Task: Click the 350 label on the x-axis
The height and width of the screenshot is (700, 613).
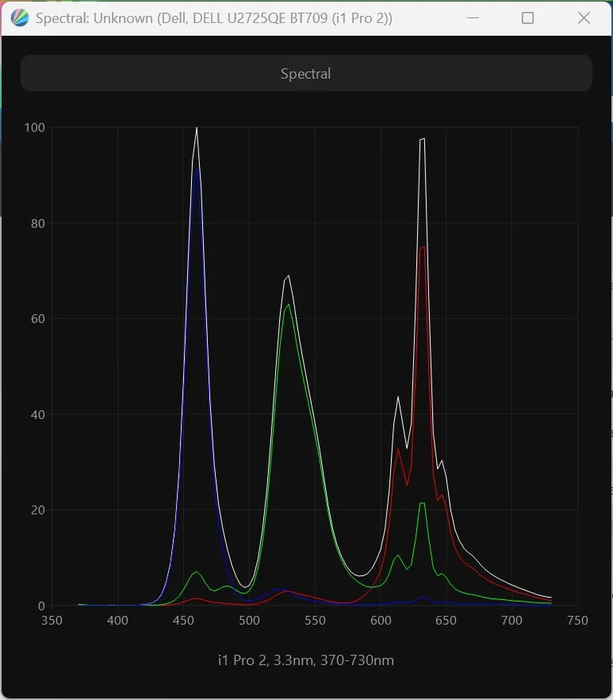Action: (52, 621)
